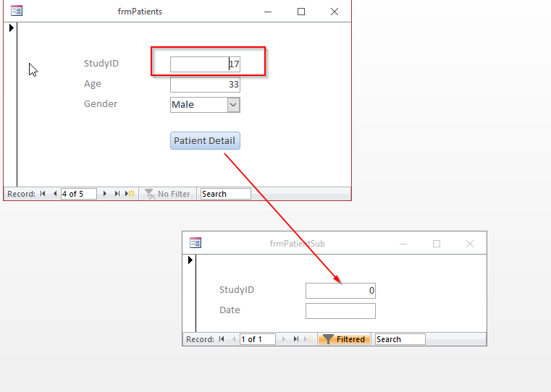The image size is (551, 392).
Task: Focus the StudyID field in frmPatients
Action: pos(205,64)
